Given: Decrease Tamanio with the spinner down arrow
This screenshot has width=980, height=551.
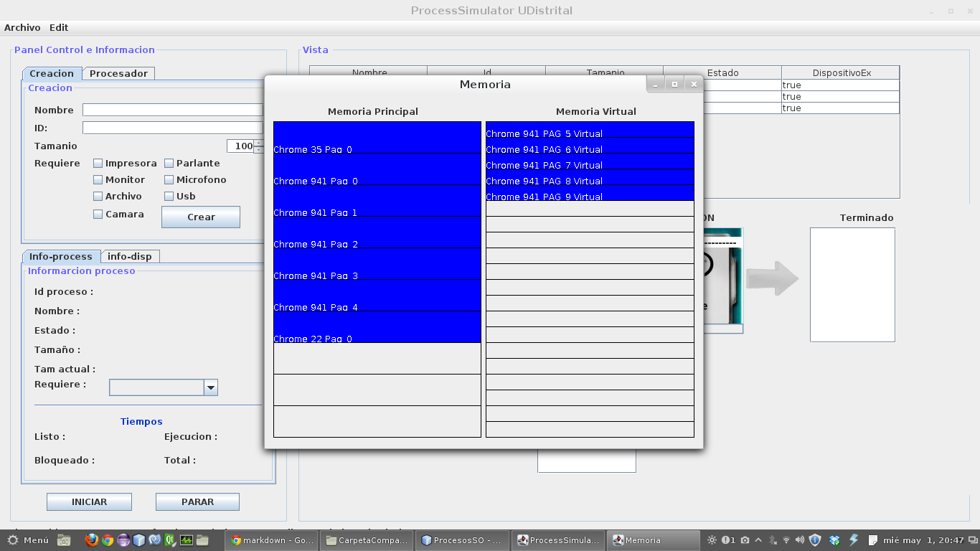Looking at the screenshot, I should pyautogui.click(x=259, y=150).
